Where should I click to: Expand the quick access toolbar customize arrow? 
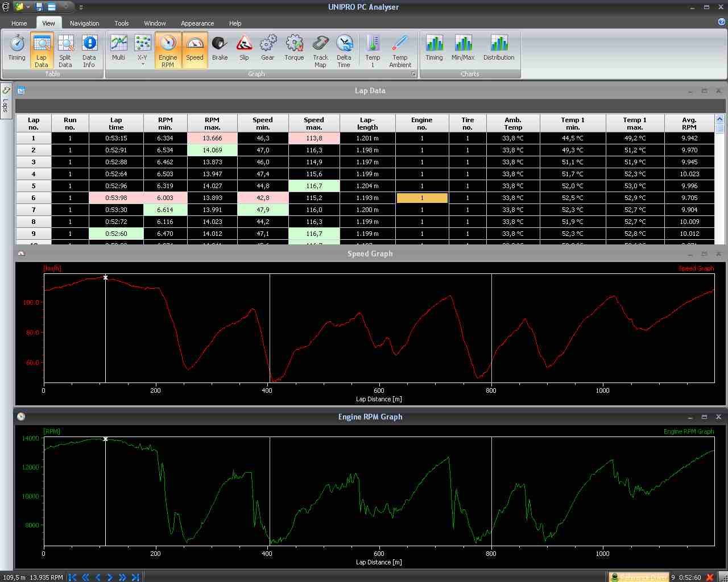coord(81,7)
